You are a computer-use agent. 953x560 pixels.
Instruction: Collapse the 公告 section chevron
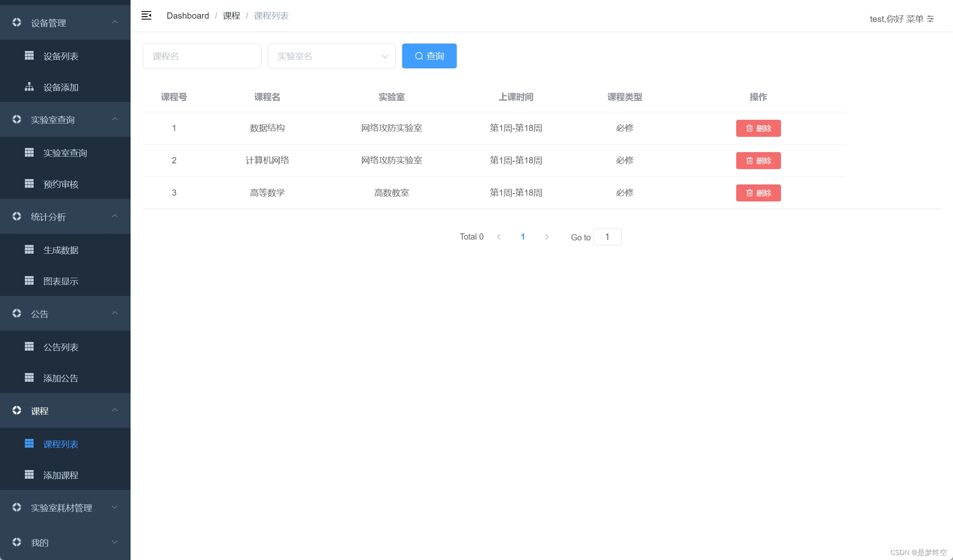pos(115,313)
